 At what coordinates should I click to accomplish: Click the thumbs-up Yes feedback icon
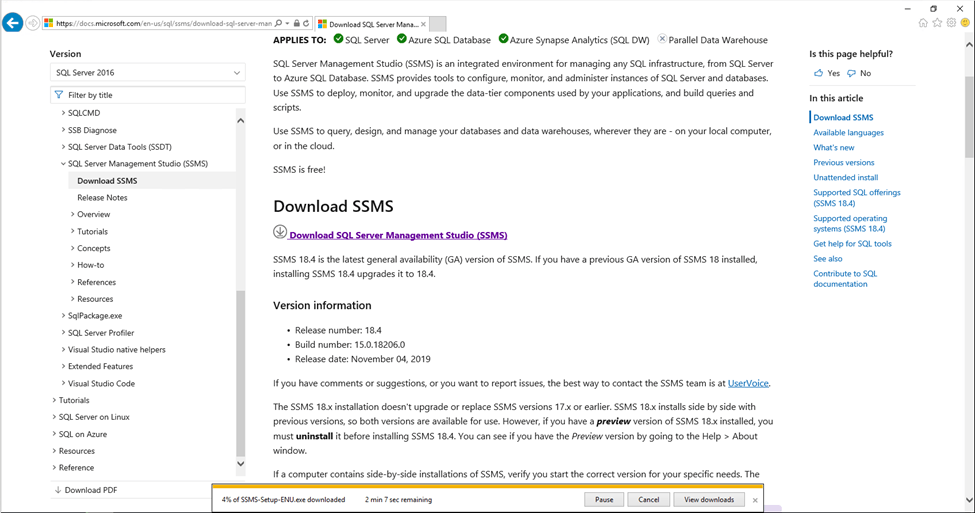tap(819, 73)
